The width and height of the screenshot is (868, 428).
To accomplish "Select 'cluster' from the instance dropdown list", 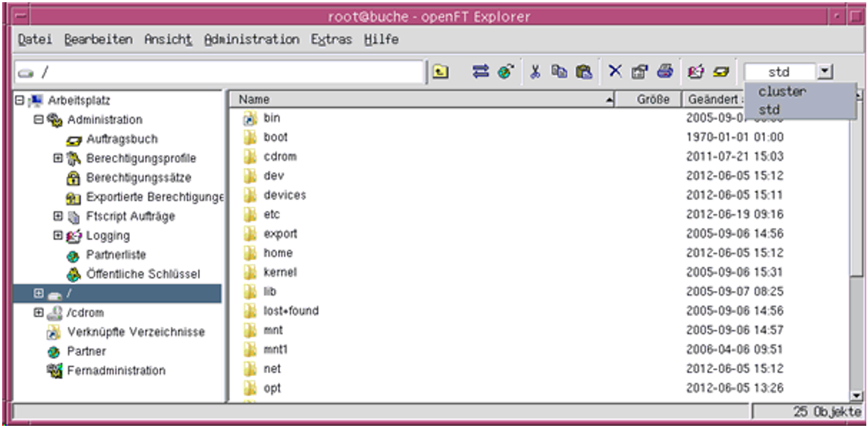I will point(782,92).
